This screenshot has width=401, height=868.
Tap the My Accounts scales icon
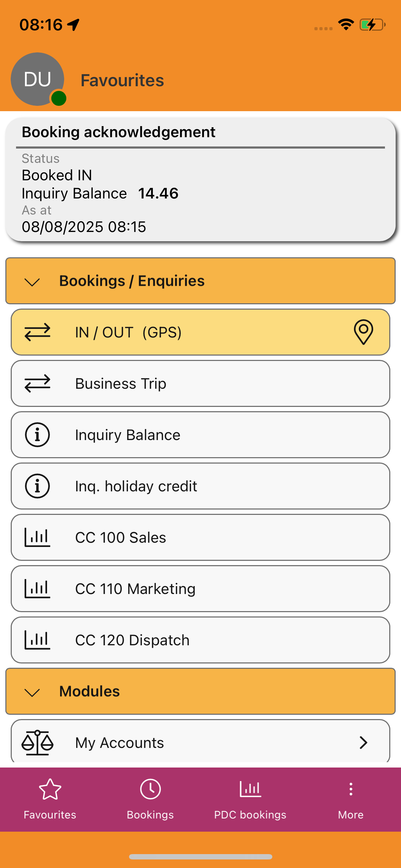[37, 743]
